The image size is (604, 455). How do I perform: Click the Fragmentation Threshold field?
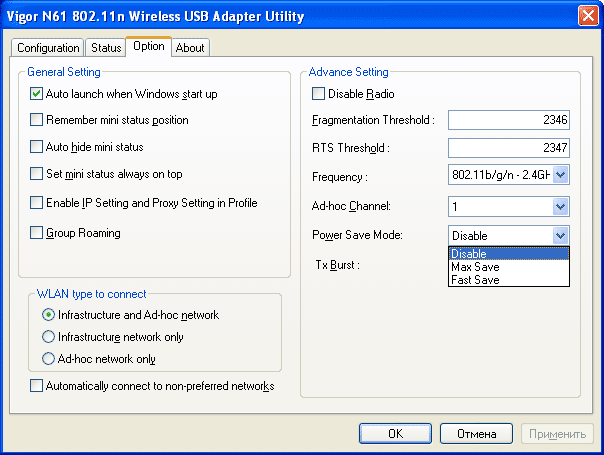point(508,120)
